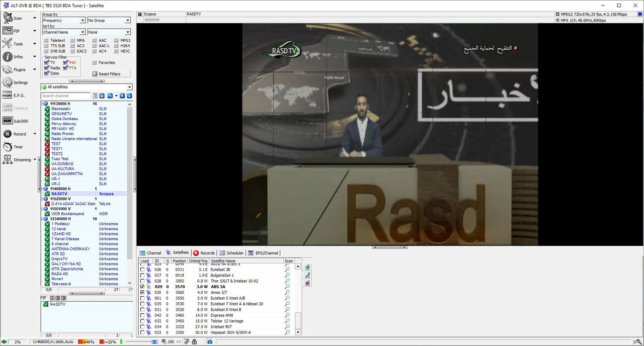Click scan magnifier for ABS 3A

[x=287, y=287]
